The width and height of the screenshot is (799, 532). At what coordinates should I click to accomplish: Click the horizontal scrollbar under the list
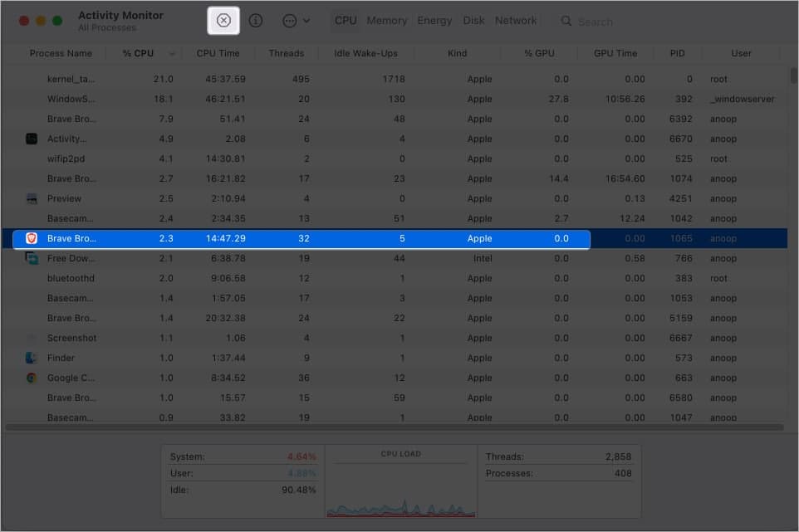point(395,427)
